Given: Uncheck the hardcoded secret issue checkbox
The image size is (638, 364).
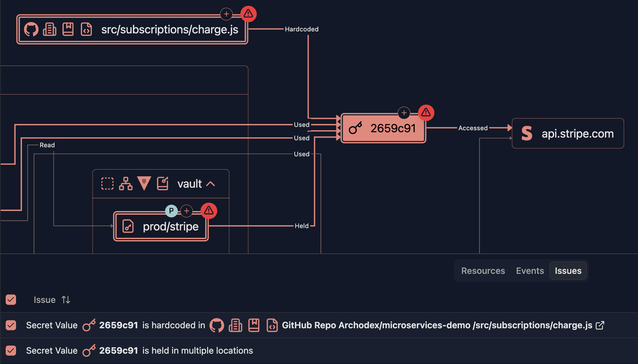Looking at the screenshot, I should (11, 325).
